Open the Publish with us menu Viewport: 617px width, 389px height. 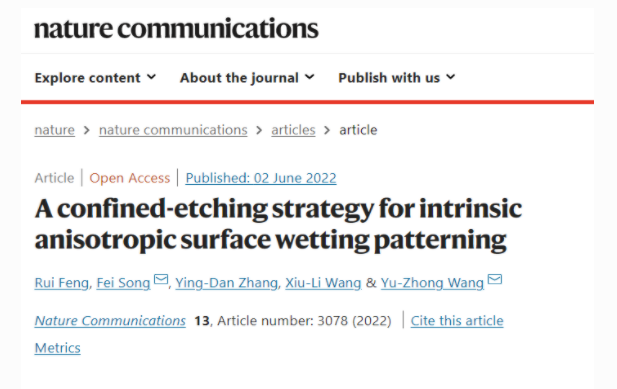tap(397, 77)
